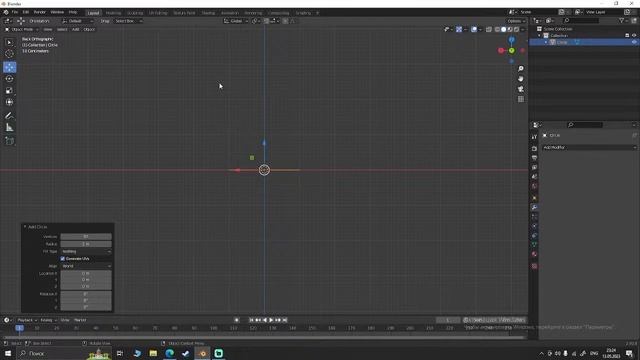Enable the Generate UVs checkbox
The width and height of the screenshot is (640, 360).
(x=62, y=259)
